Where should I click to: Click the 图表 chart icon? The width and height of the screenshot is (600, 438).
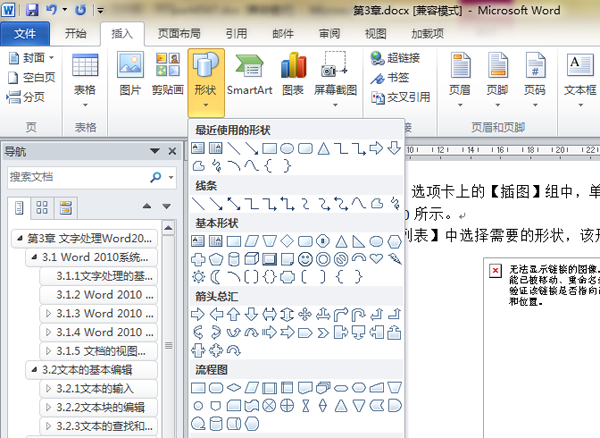point(293,75)
